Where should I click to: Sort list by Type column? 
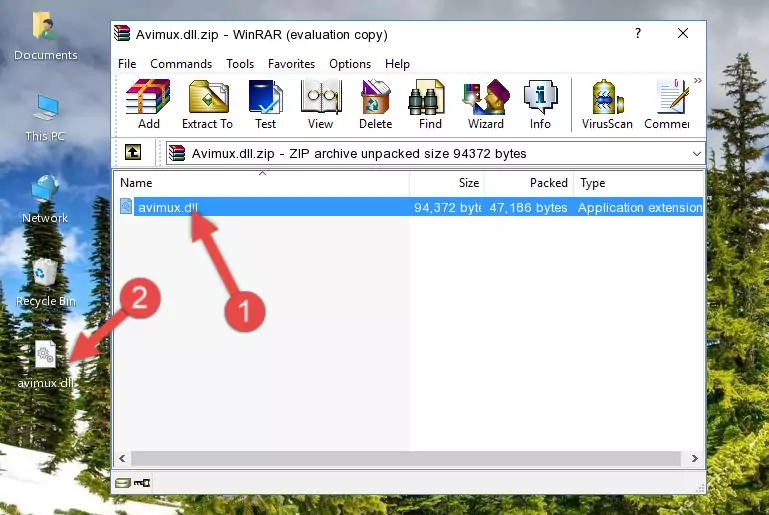[639, 183]
